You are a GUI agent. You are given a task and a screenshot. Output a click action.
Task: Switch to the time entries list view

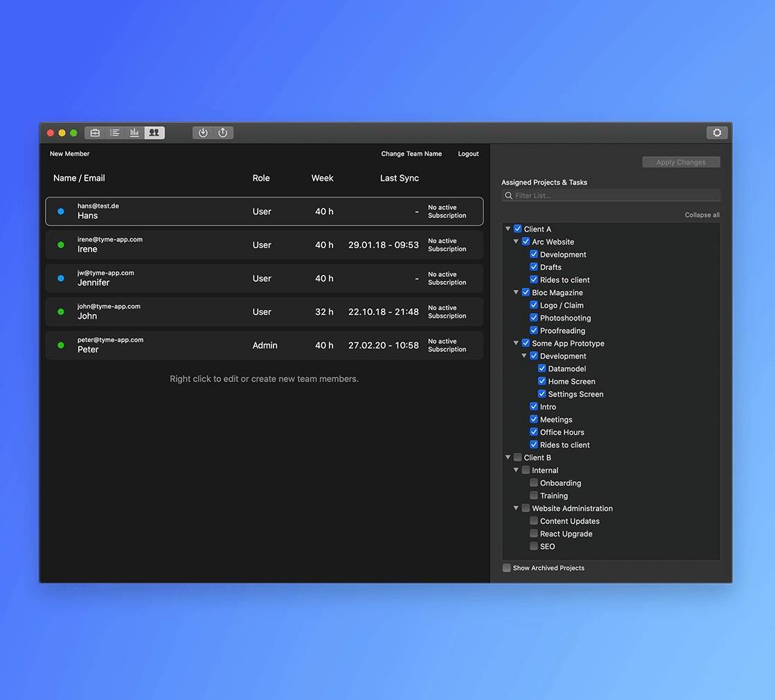[x=115, y=133]
